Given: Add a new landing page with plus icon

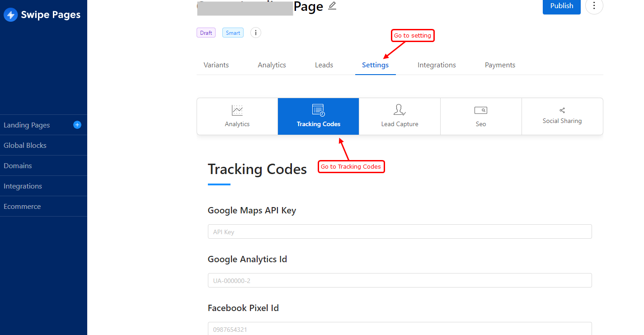Looking at the screenshot, I should (x=77, y=125).
